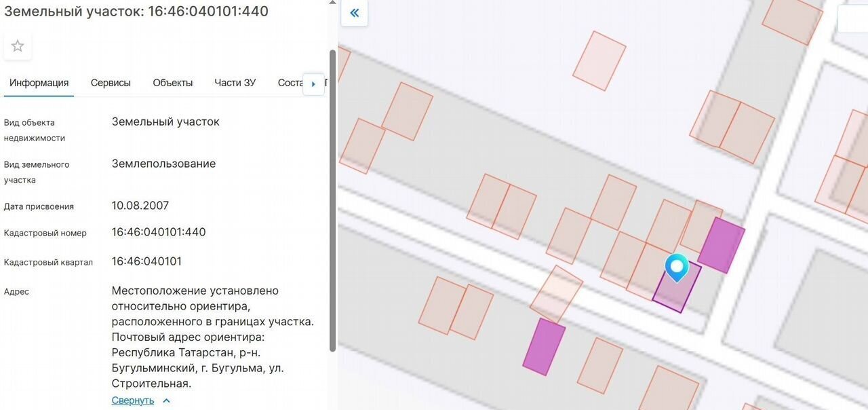Click the parcel title 16:46:040101:440 heading

136,11
